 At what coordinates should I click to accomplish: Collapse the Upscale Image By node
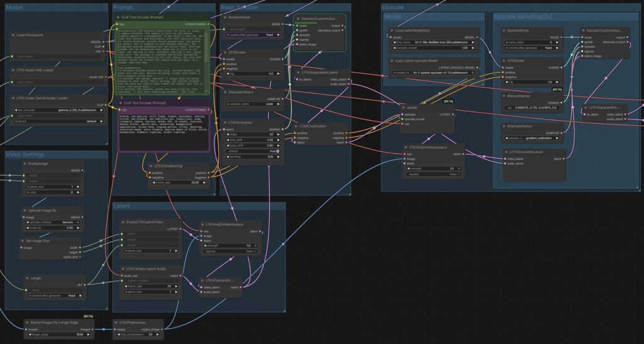(25, 211)
